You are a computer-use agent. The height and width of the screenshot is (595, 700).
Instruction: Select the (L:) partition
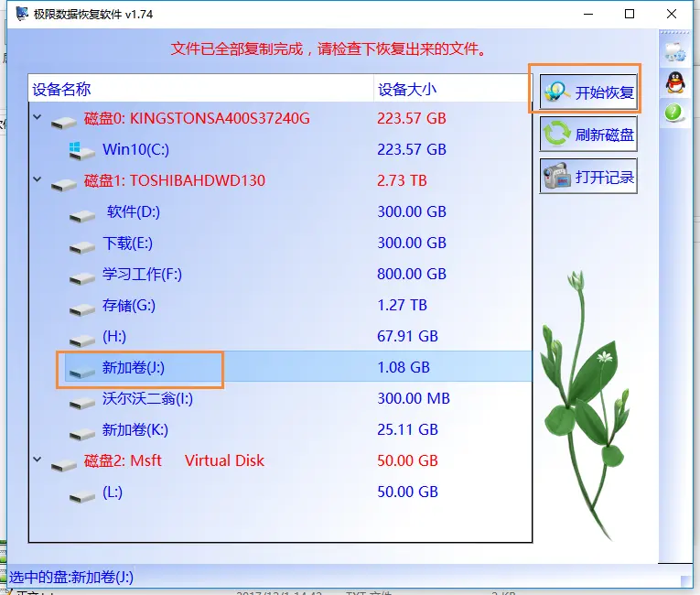pos(280,492)
